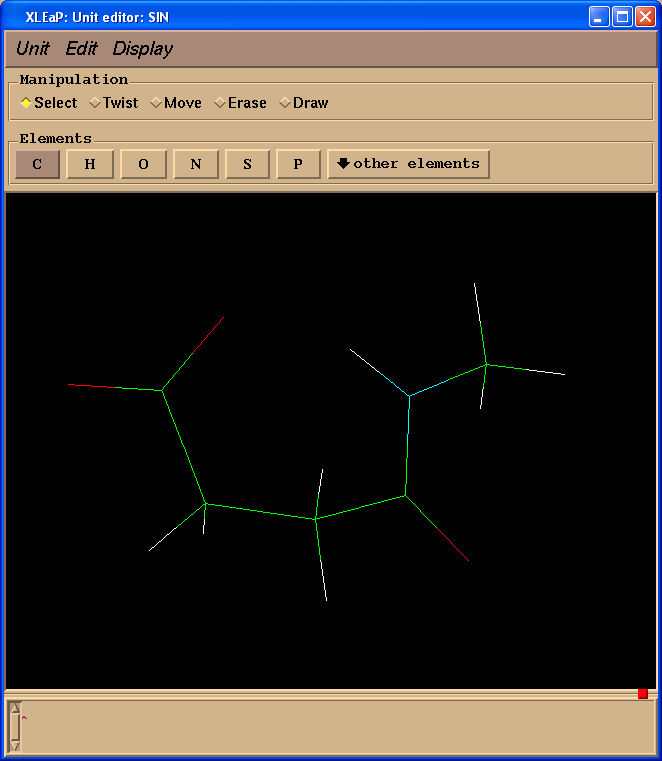Choose the C carbon element button
Viewport: 662px width, 761px height.
37,164
